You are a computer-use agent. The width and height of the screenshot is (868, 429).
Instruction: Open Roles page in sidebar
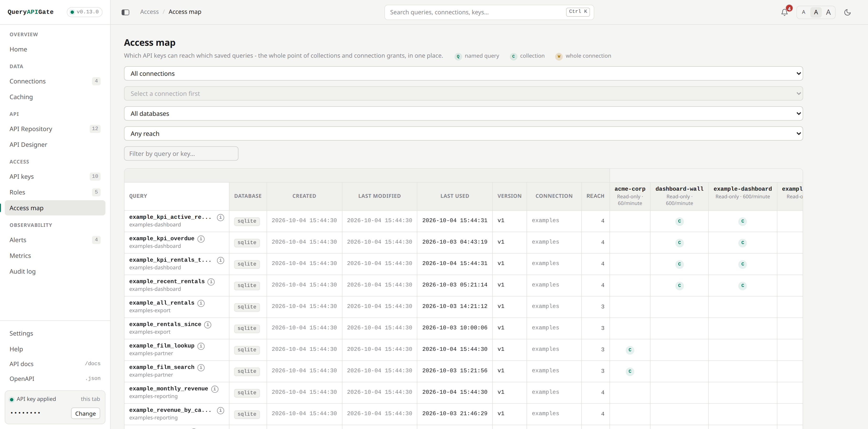tap(55, 192)
